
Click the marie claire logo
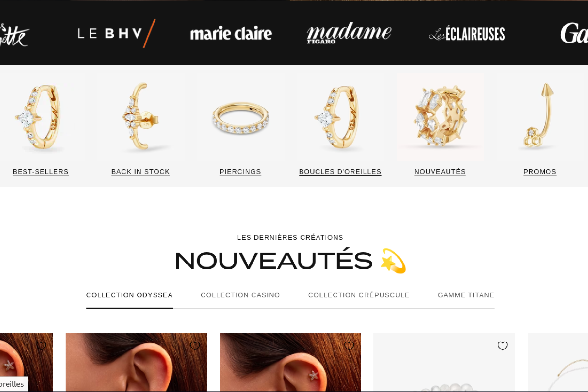click(231, 33)
